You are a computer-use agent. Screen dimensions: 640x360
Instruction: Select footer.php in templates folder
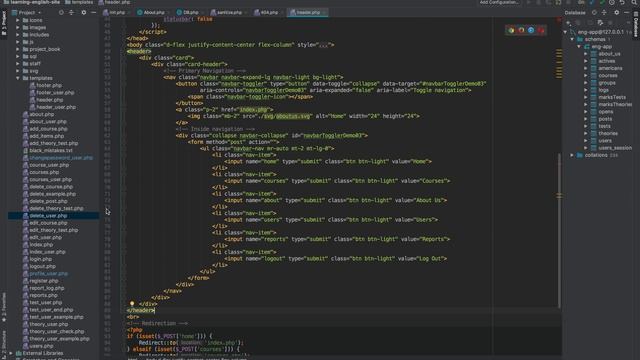[49, 85]
